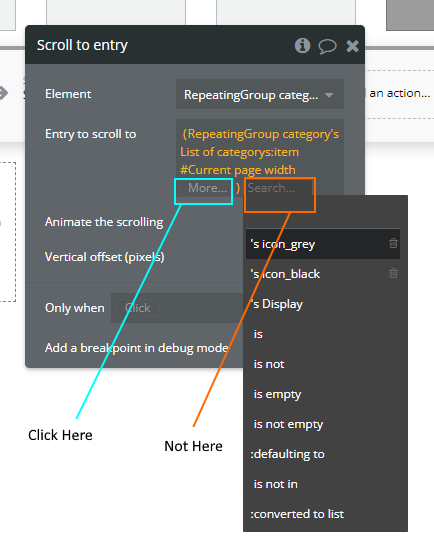
Task: Pick the 'is not in' operator
Action: pos(323,484)
